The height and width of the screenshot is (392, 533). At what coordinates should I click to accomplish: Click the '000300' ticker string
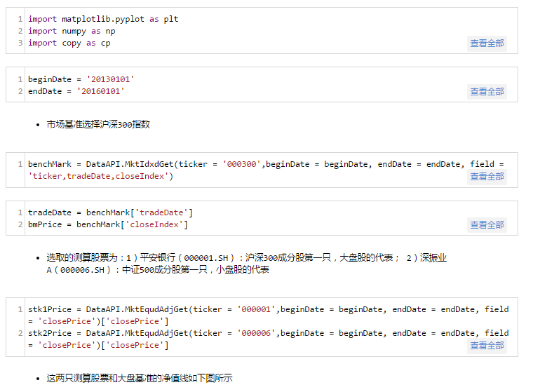[x=243, y=165]
